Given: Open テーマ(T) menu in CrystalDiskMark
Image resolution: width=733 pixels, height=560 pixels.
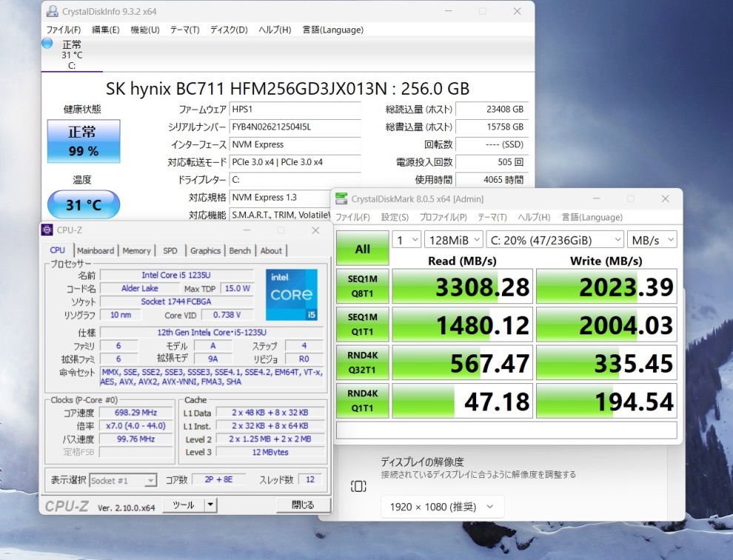Looking at the screenshot, I should click(x=492, y=217).
